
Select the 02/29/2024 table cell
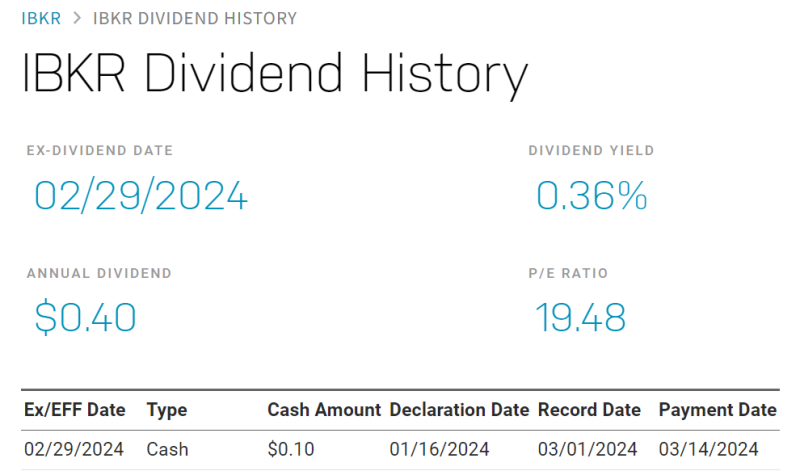coord(74,450)
